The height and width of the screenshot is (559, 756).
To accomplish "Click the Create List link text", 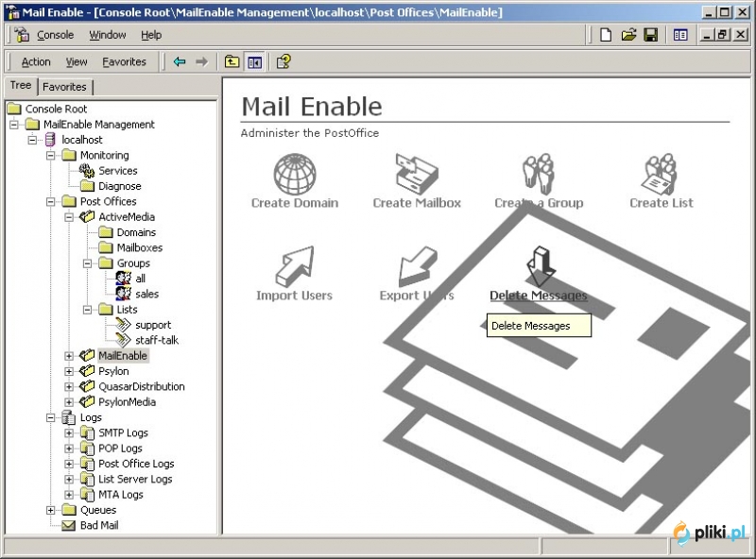I will (x=661, y=203).
